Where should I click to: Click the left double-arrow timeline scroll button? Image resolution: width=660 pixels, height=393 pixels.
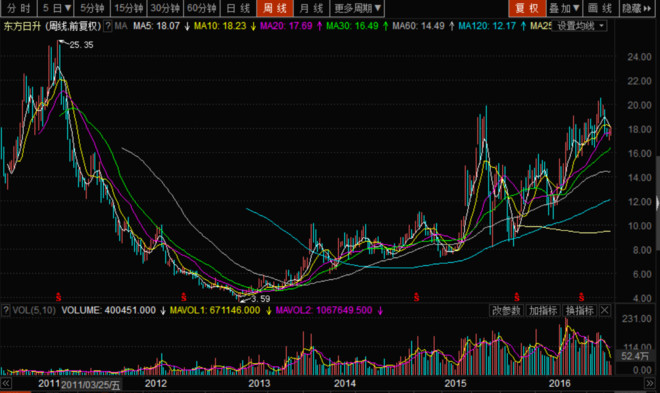coord(6,383)
